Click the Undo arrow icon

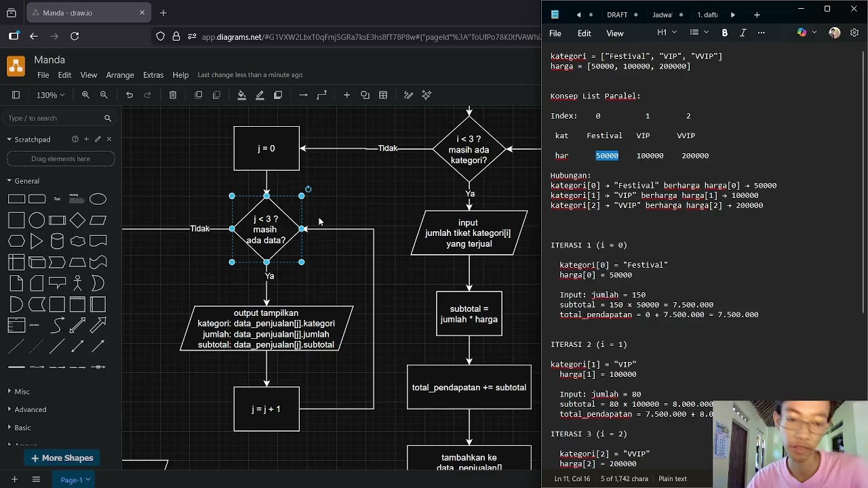[x=130, y=95]
